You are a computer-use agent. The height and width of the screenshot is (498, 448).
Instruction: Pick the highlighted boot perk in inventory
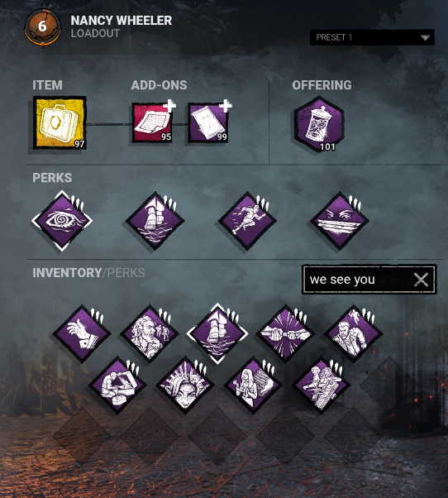pos(217,333)
